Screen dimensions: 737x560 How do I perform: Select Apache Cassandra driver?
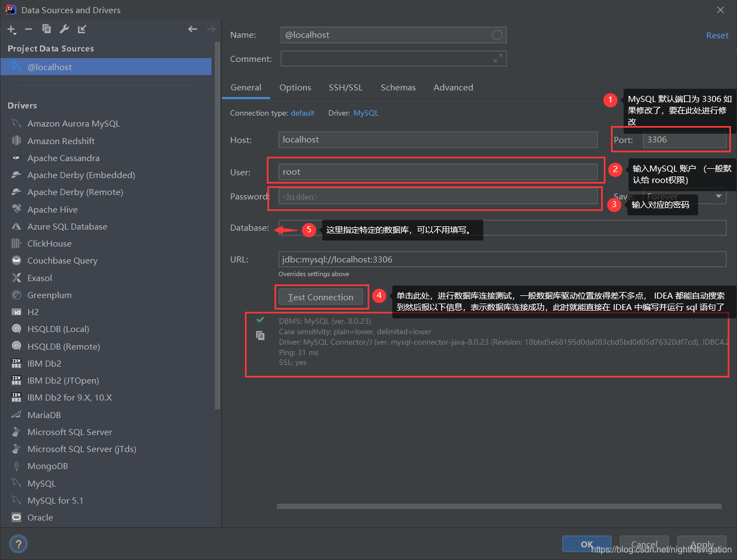pos(64,158)
